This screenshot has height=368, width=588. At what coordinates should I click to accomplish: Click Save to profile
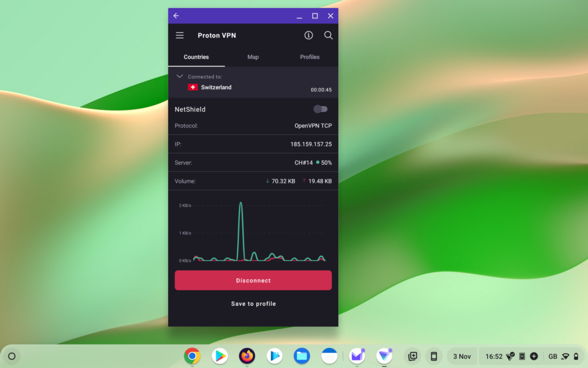(x=253, y=304)
